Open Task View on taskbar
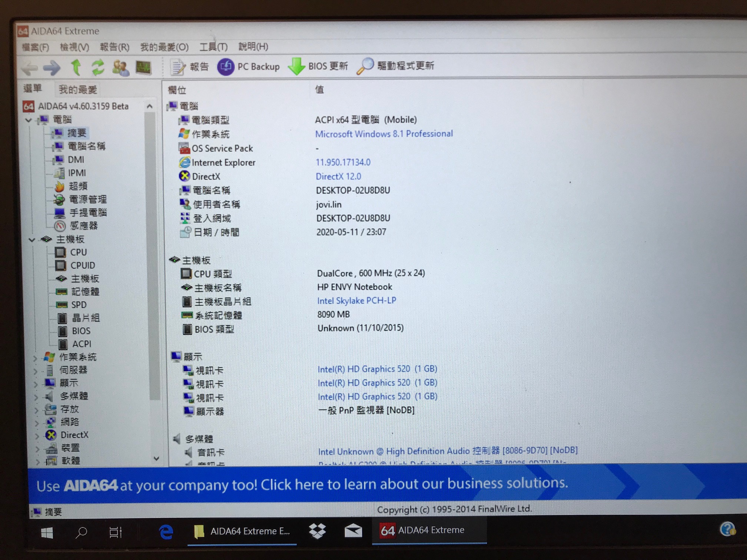 (116, 532)
